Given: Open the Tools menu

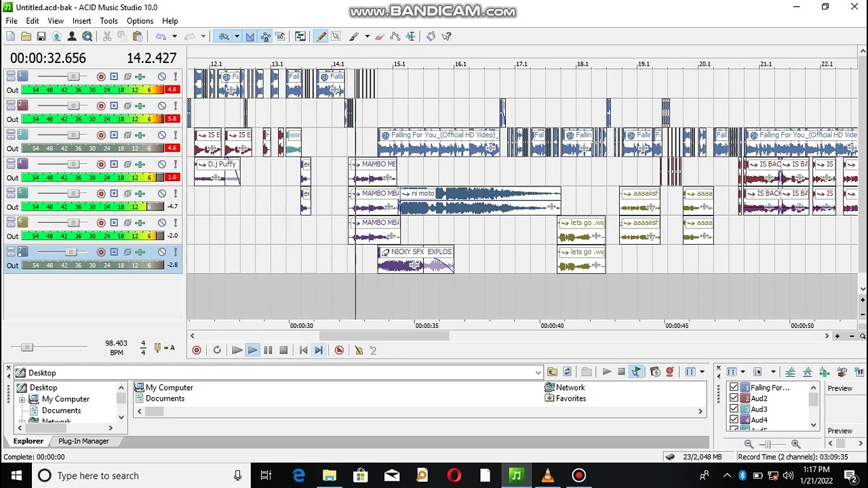Looking at the screenshot, I should point(108,21).
